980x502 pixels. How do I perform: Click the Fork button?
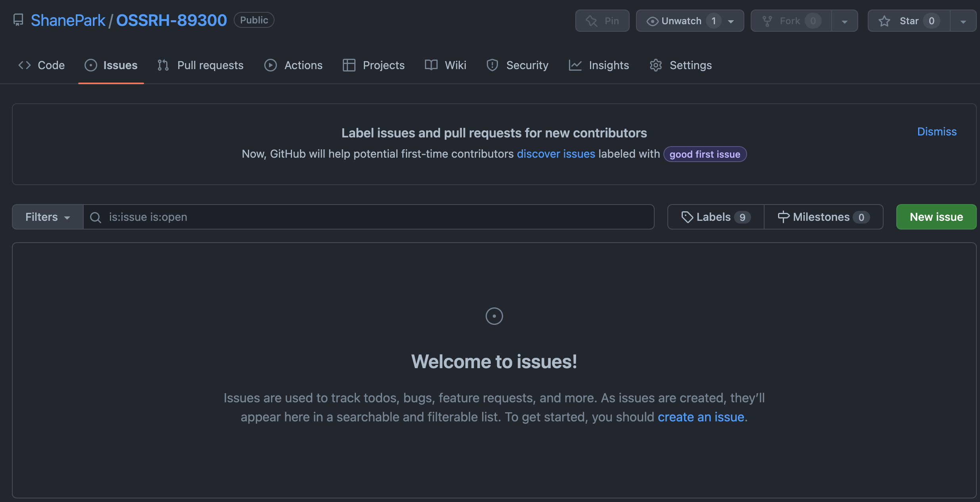click(790, 21)
